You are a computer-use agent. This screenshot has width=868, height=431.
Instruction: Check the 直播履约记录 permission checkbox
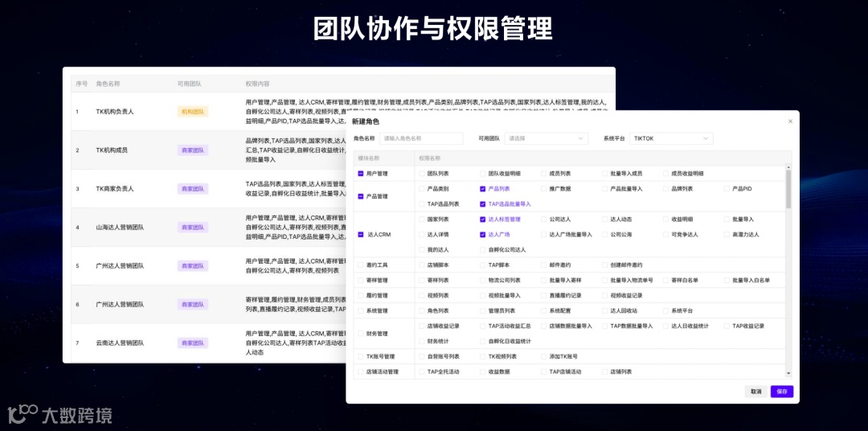pyautogui.click(x=543, y=295)
